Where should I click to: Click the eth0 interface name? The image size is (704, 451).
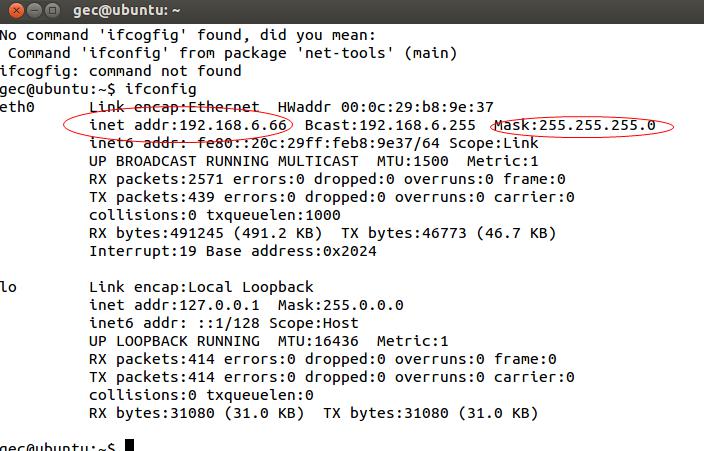pos(17,107)
